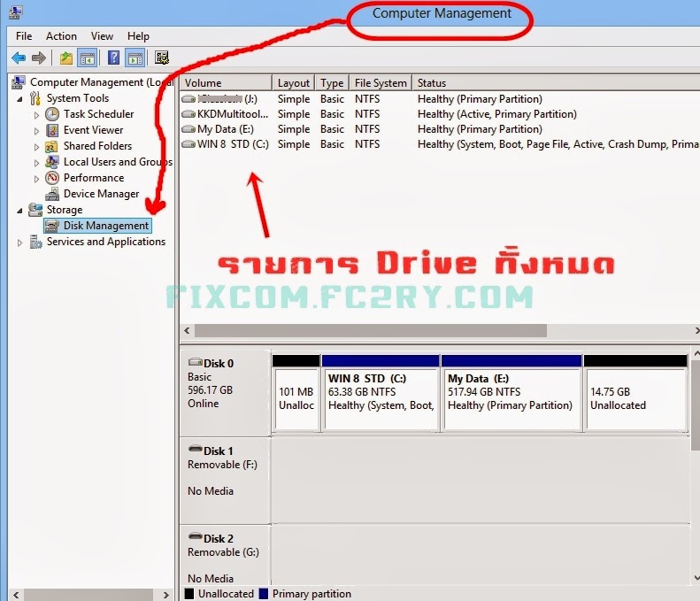Select the Device Manager tree item
This screenshot has height=601, width=700.
[102, 194]
